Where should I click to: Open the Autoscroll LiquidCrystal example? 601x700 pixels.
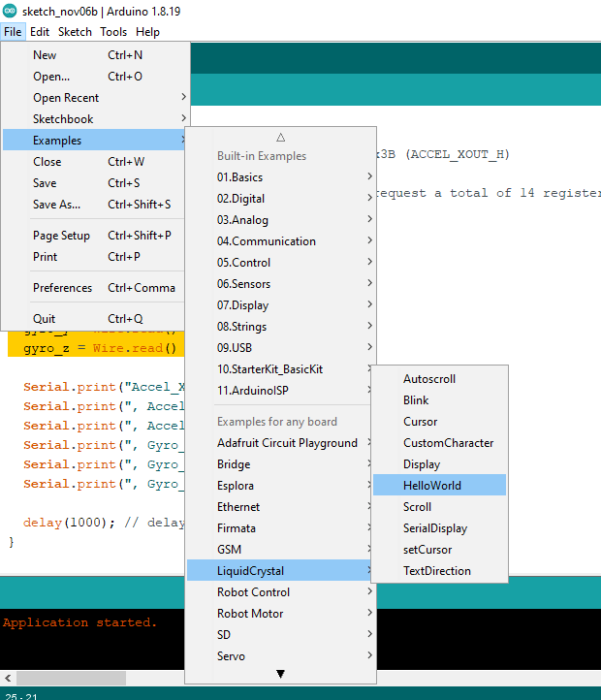439,379
